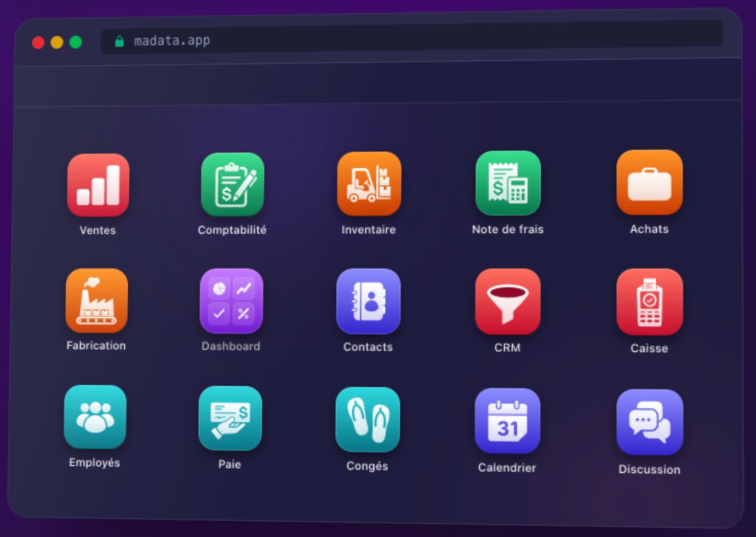Click the "Ventes" label
The height and width of the screenshot is (537, 756).
point(98,231)
